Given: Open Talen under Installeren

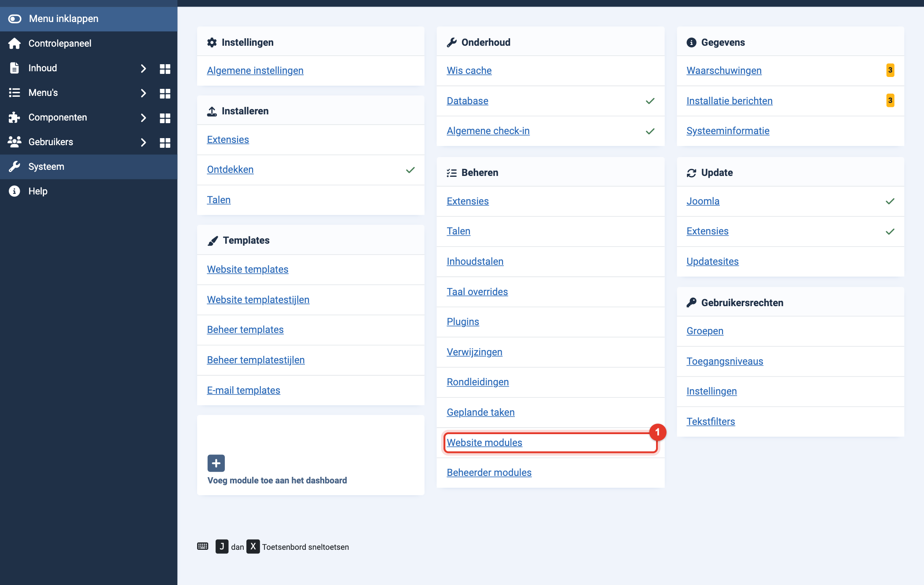Looking at the screenshot, I should pos(219,200).
